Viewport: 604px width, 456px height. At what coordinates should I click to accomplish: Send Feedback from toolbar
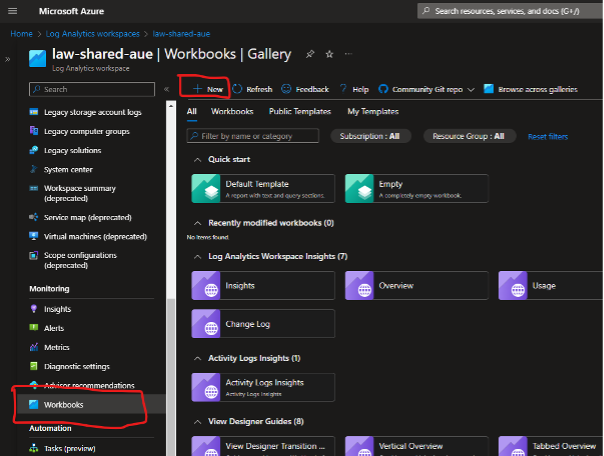(305, 89)
